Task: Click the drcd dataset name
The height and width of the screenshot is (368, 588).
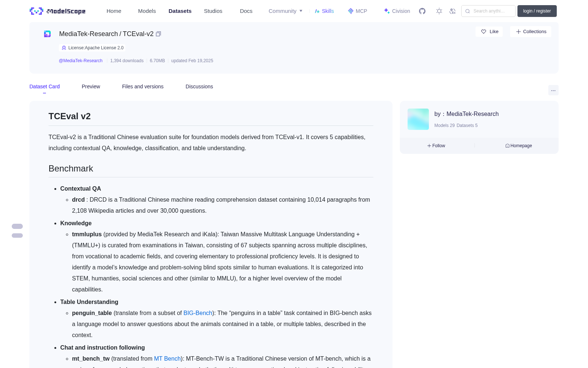Action: tap(78, 199)
